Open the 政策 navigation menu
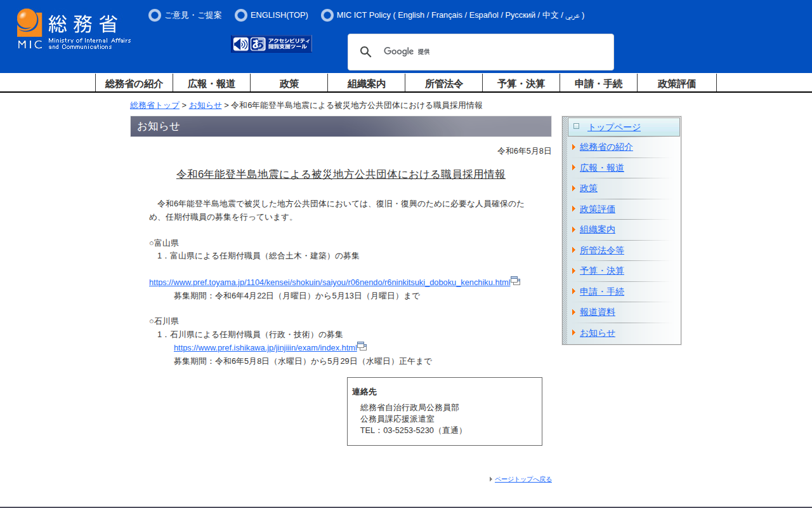 [x=289, y=83]
